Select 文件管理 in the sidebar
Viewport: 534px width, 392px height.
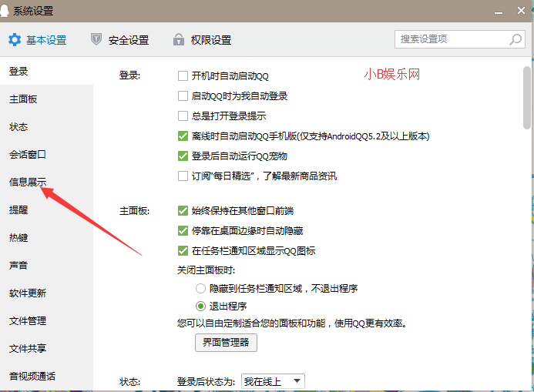(46, 321)
